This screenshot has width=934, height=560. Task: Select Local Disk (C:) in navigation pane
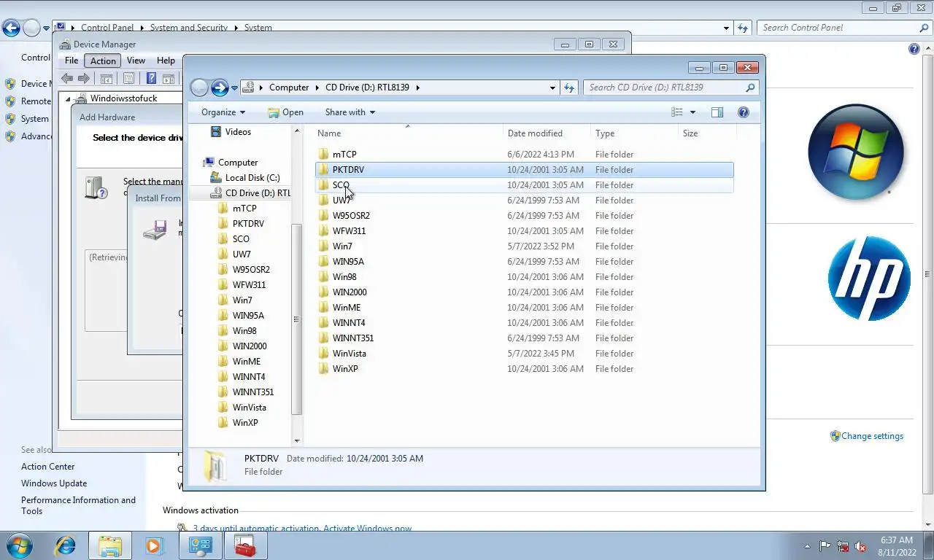coord(244,178)
